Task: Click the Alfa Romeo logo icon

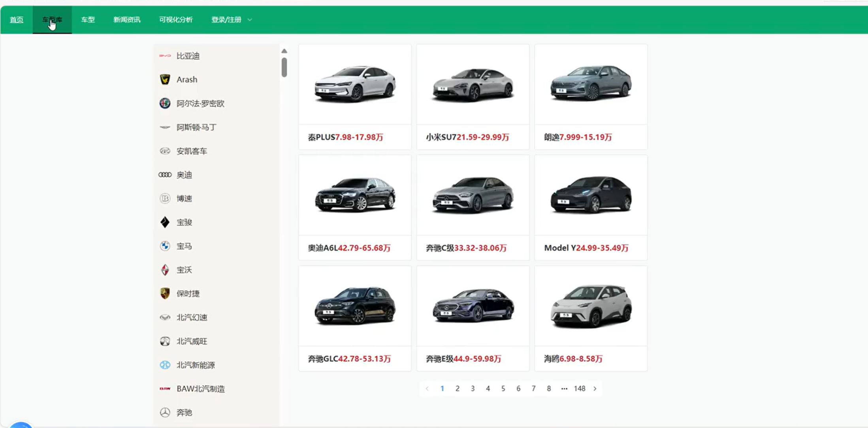Action: coord(165,103)
